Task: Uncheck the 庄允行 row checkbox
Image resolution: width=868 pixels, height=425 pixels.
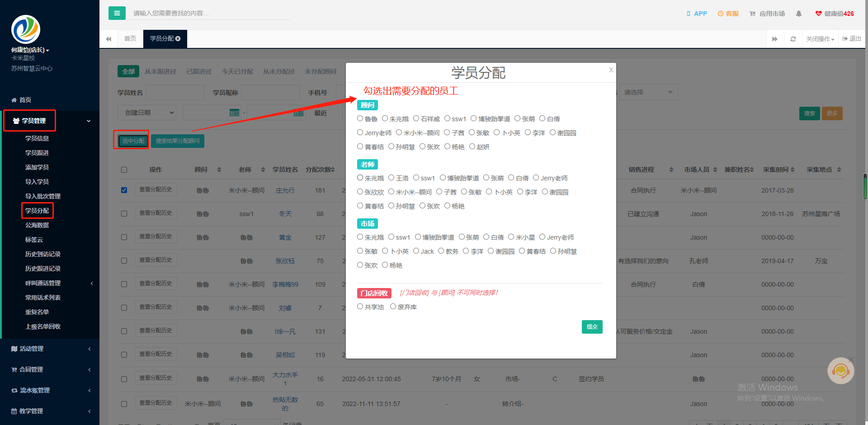Action: point(124,190)
